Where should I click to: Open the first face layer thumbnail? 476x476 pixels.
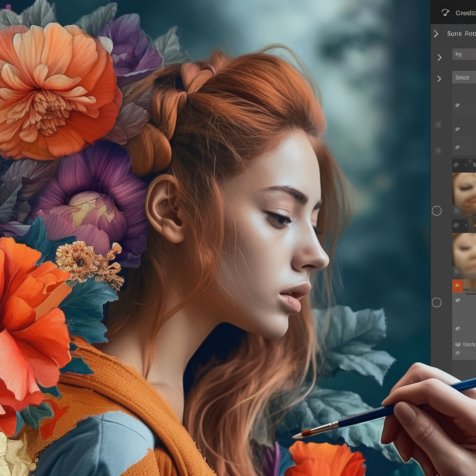pyautogui.click(x=464, y=194)
